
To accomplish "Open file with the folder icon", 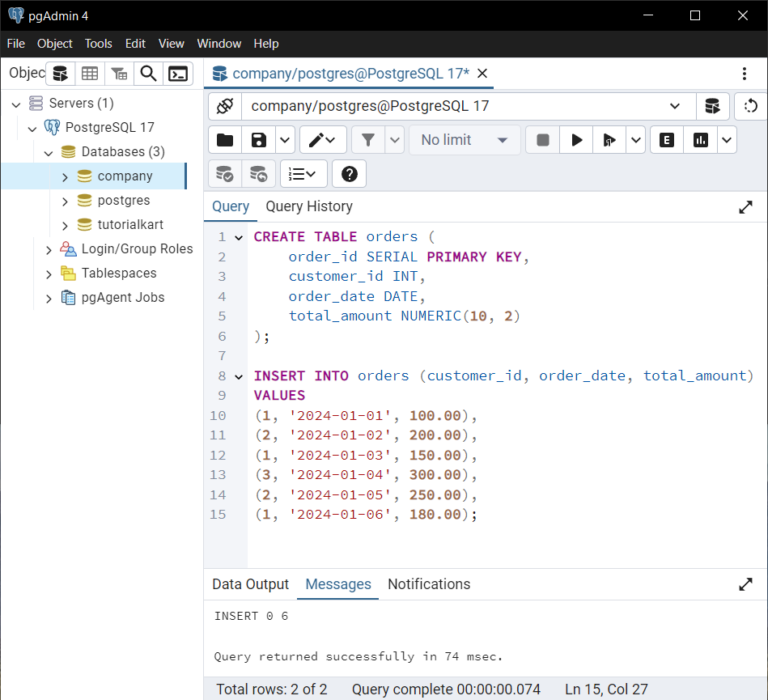I will [x=225, y=140].
